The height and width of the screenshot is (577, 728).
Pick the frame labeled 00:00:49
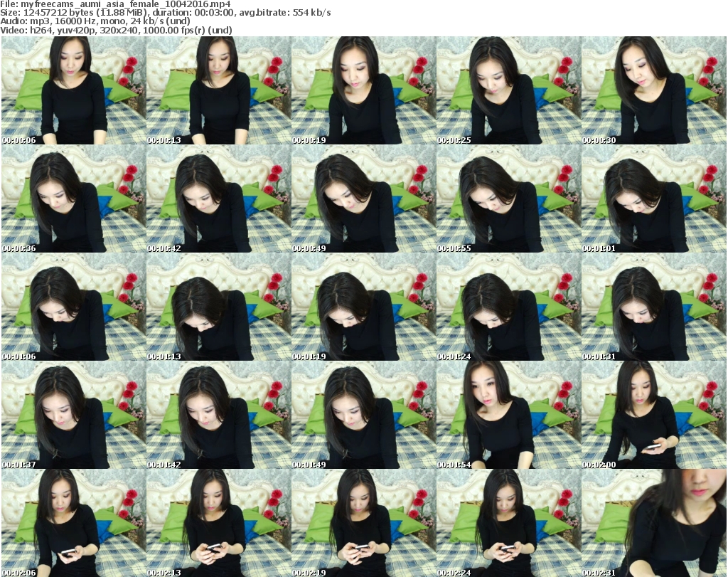click(363, 198)
